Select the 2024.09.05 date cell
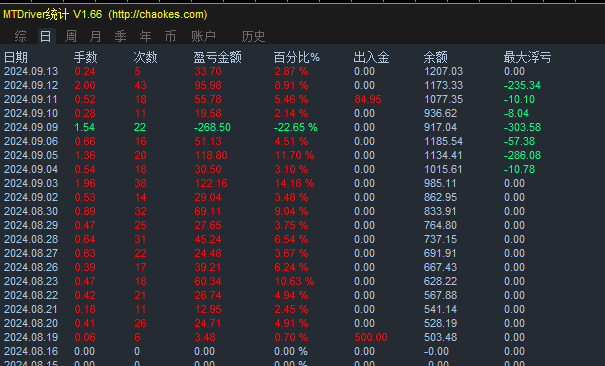The height and width of the screenshot is (366, 605). (31, 155)
